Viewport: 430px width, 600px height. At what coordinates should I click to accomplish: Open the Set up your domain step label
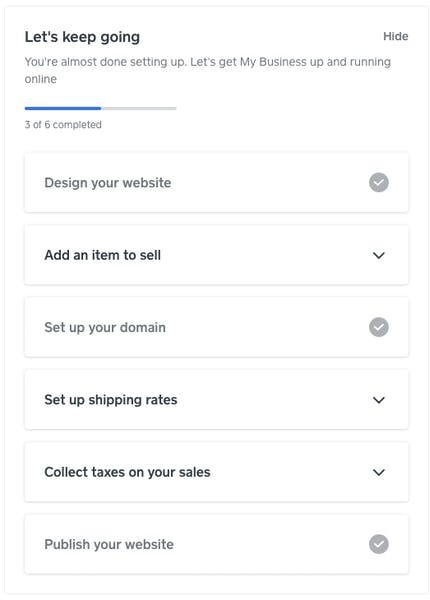click(x=105, y=328)
